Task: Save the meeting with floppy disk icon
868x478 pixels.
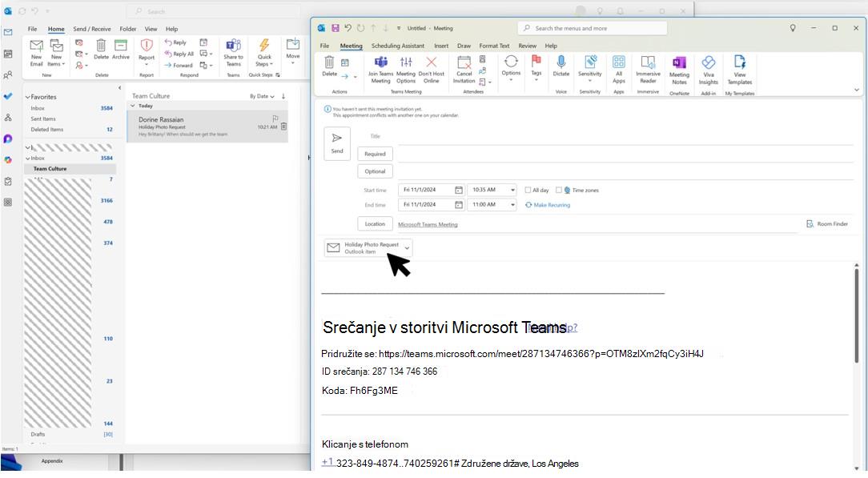Action: point(335,28)
